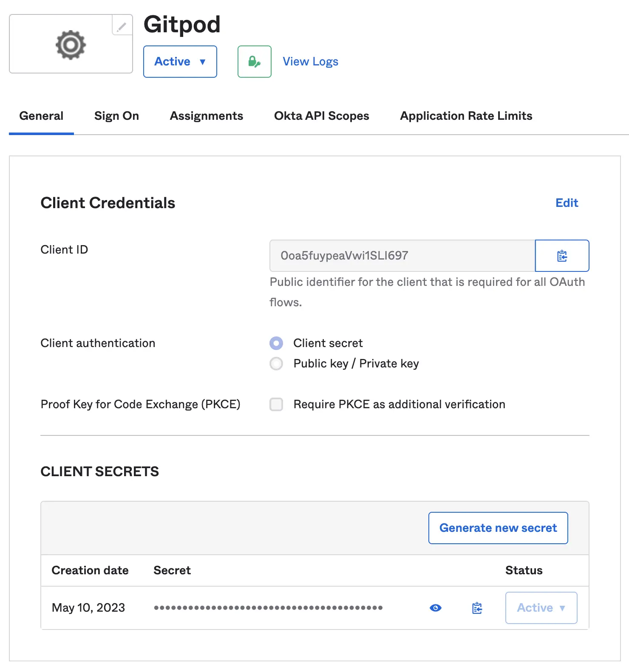629x672 pixels.
Task: Click the gear application logo thumbnail
Action: [71, 44]
